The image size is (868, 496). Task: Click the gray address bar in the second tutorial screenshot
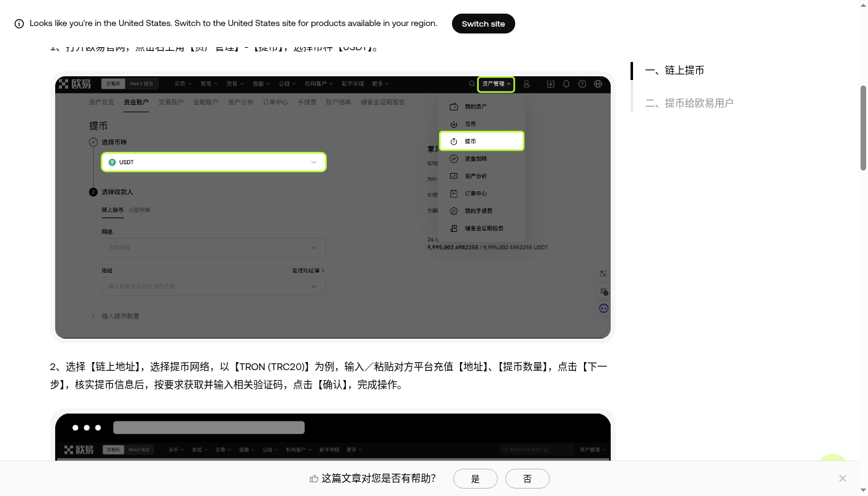[209, 427]
